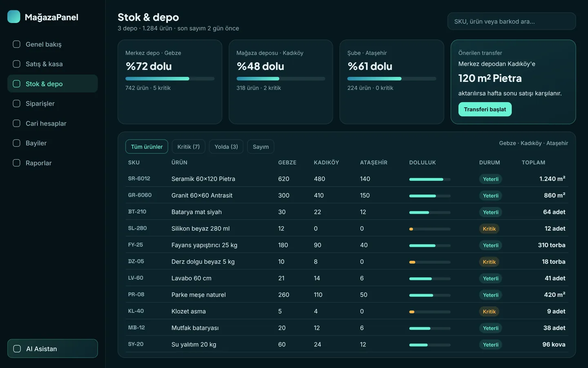Image resolution: width=588 pixels, height=368 pixels.
Task: Click the Gebze · Kadıköy · Ataşehir label
Action: [533, 143]
